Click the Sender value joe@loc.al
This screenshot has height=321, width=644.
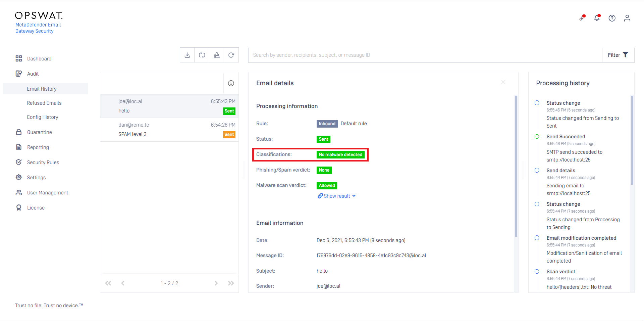tap(328, 286)
